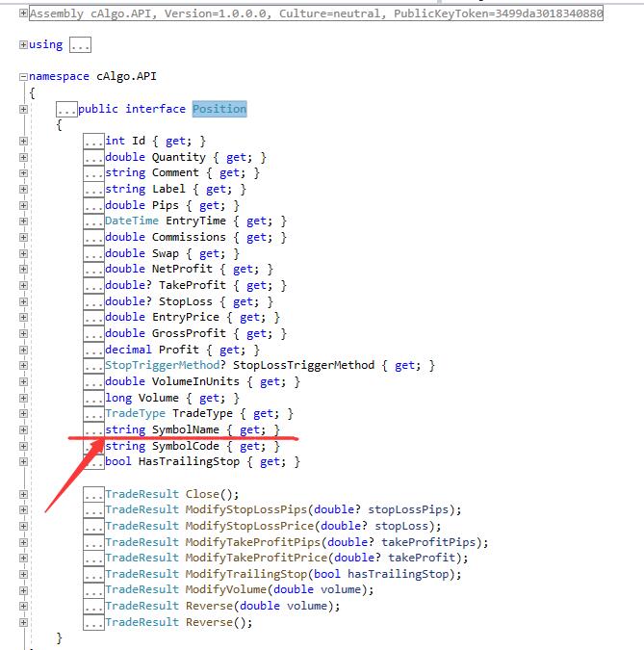This screenshot has width=644, height=650.
Task: Expand the plus beside double Swap
Action: 24,253
